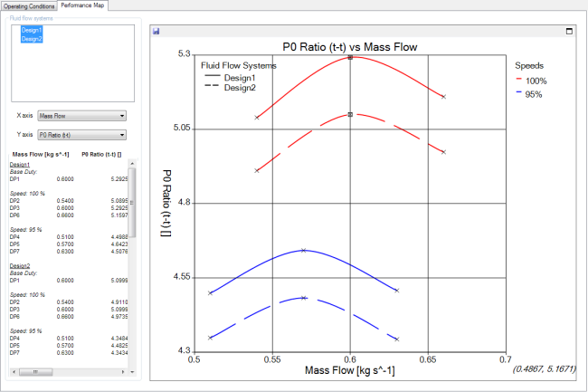Click the P0 Ratio (t-t) column header

coord(101,154)
